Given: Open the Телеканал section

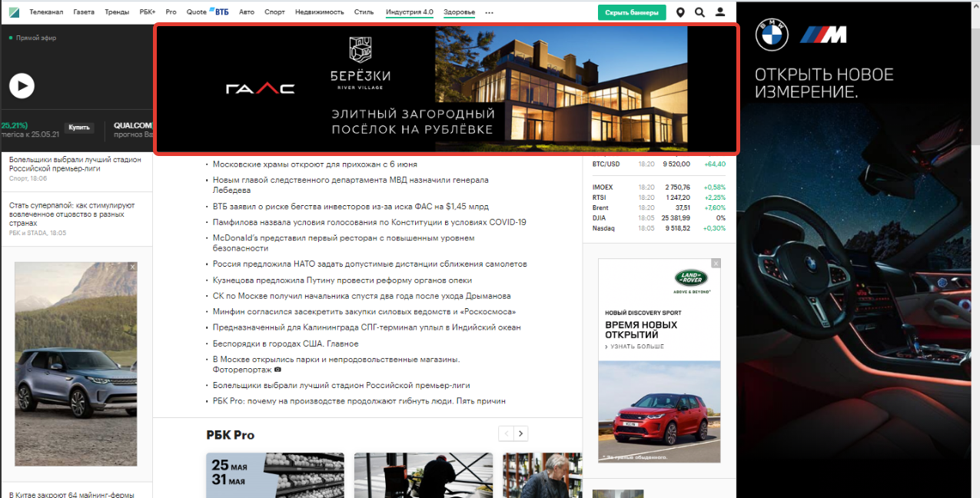Looking at the screenshot, I should [x=46, y=12].
